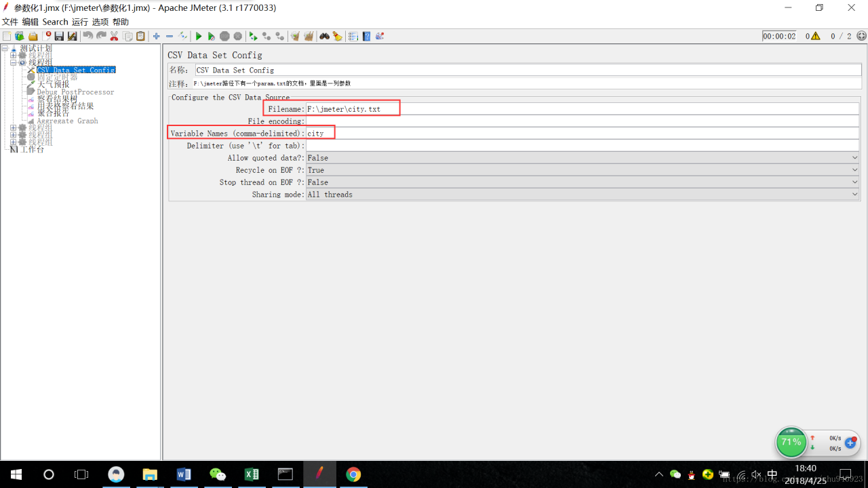Open Excel from the taskbar
This screenshot has height=488, width=868.
(252, 474)
